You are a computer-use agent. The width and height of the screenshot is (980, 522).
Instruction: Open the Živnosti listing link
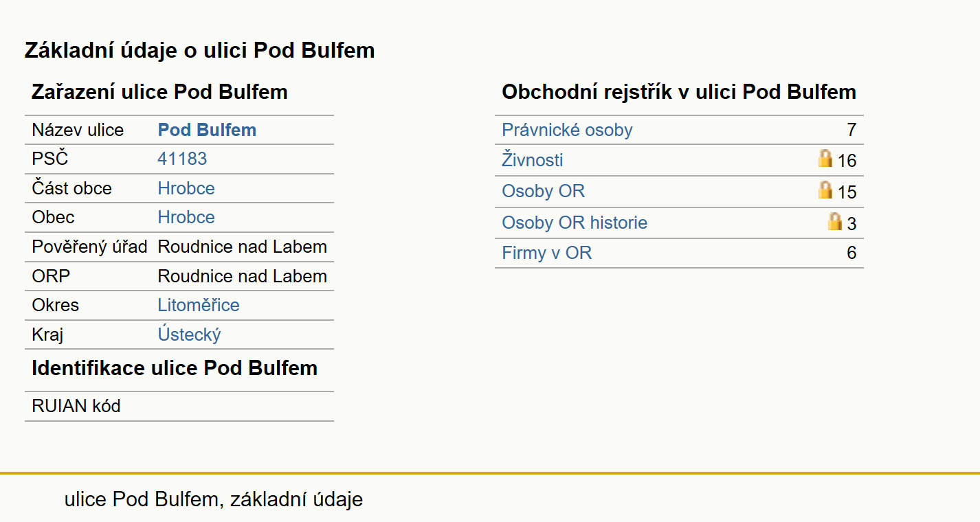[533, 160]
